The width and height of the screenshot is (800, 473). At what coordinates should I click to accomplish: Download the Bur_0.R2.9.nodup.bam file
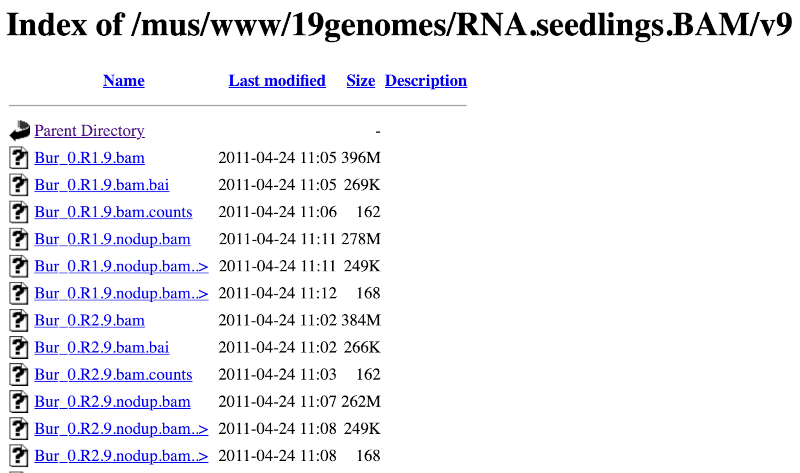tap(112, 401)
